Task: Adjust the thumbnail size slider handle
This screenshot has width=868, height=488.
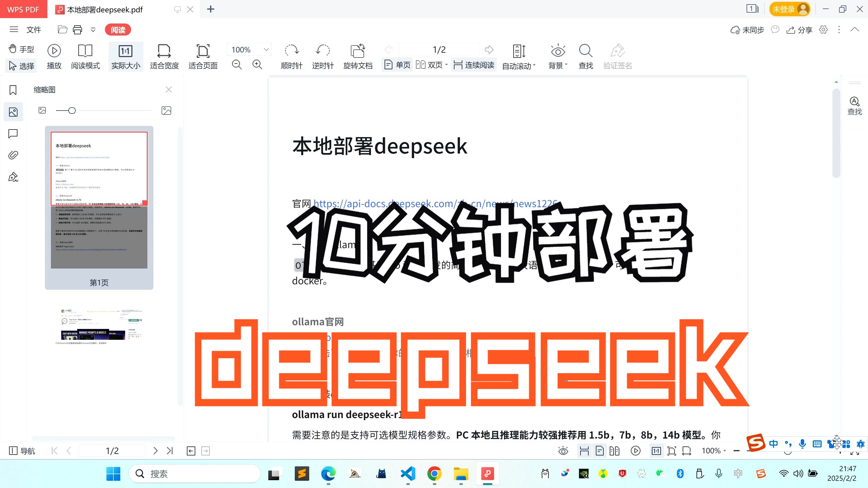Action: point(72,111)
